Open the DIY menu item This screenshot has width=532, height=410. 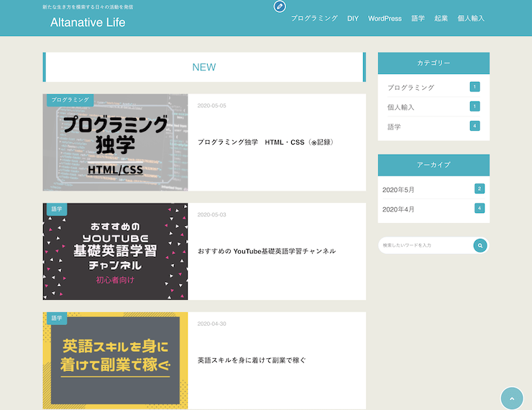pos(352,19)
